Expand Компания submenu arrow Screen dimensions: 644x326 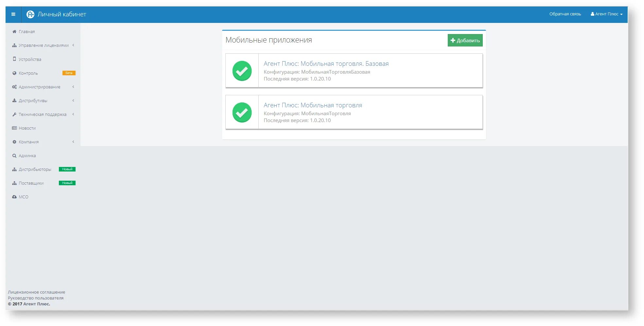point(73,142)
